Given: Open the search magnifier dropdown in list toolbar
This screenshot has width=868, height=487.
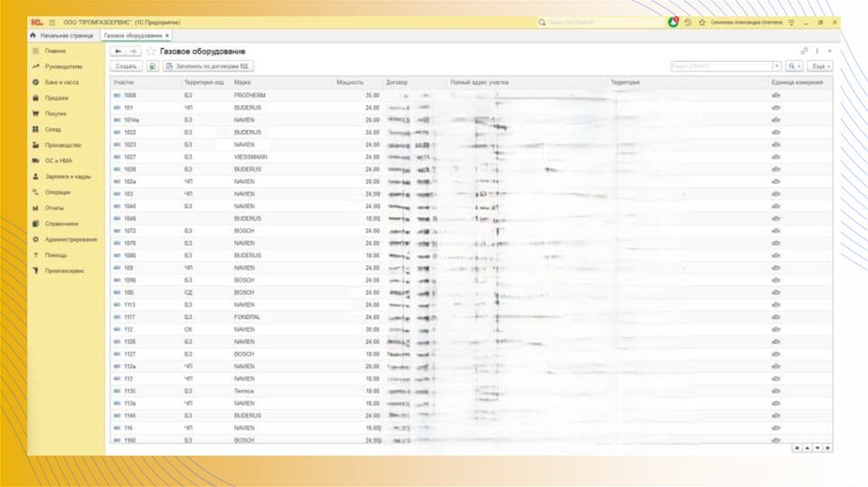Looking at the screenshot, I should coord(794,66).
